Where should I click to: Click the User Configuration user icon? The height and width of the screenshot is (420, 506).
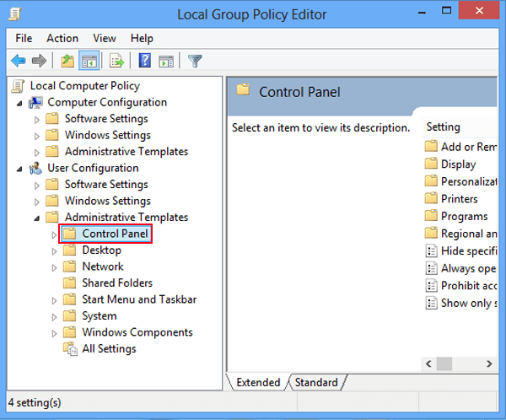click(35, 168)
